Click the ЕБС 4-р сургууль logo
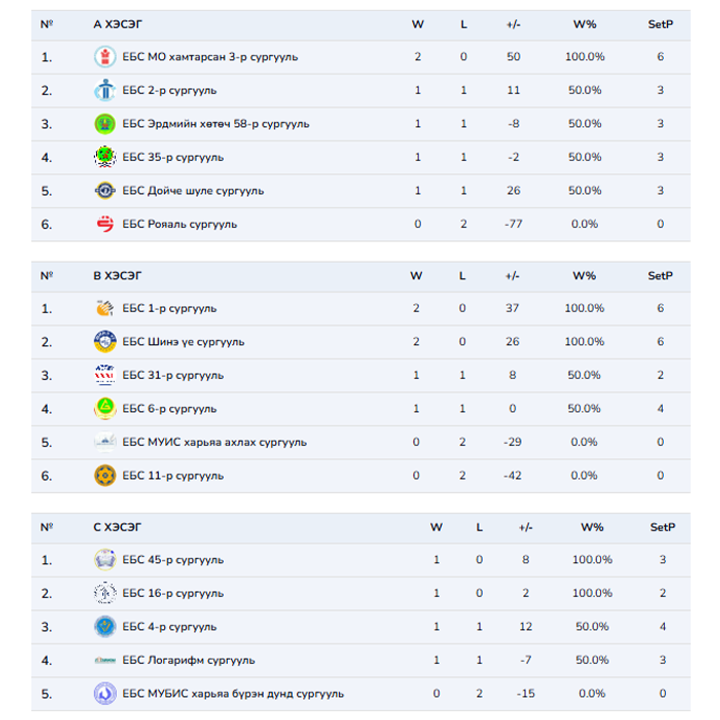Image resolution: width=720 pixels, height=720 pixels. pyautogui.click(x=105, y=627)
